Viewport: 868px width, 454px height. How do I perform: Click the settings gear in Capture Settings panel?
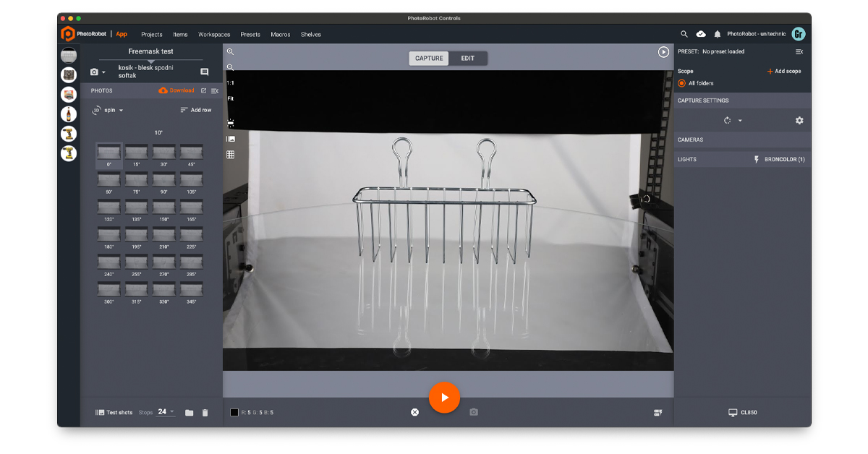tap(799, 121)
